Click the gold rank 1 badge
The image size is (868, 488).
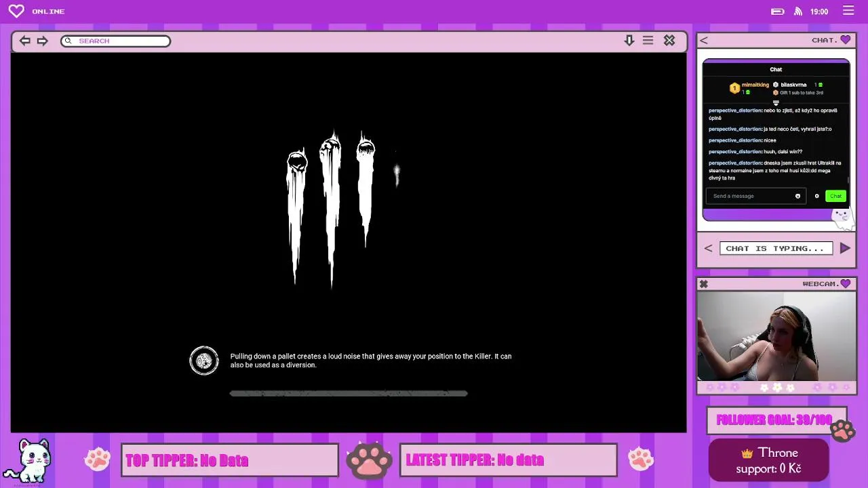tap(734, 88)
